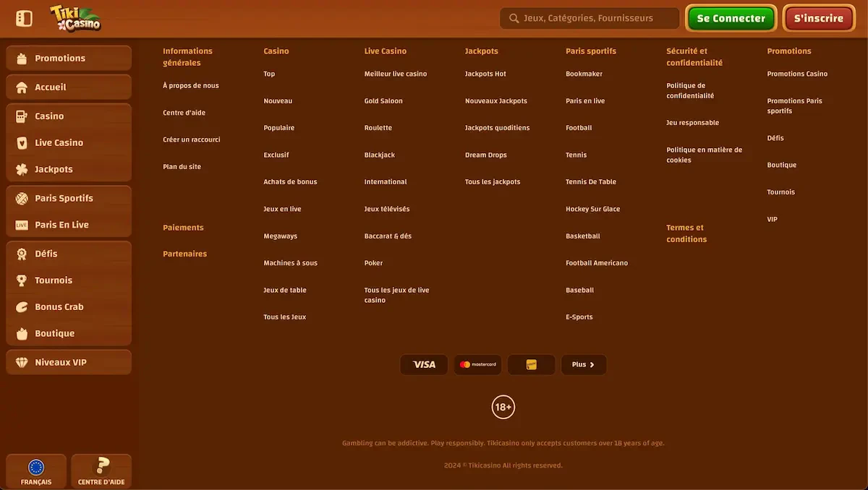Click the Promotions gift icon in sidebar
This screenshot has width=868, height=490.
point(22,59)
